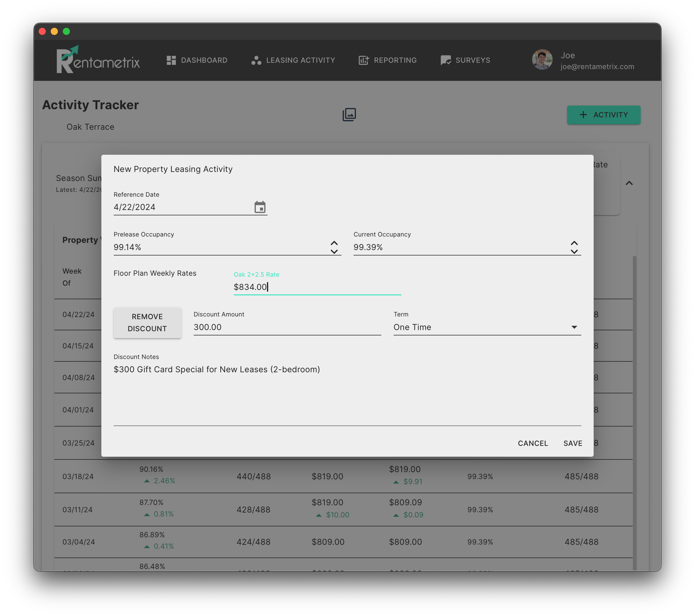Click the Leasing Activity dots icon
695x616 pixels.
(256, 60)
